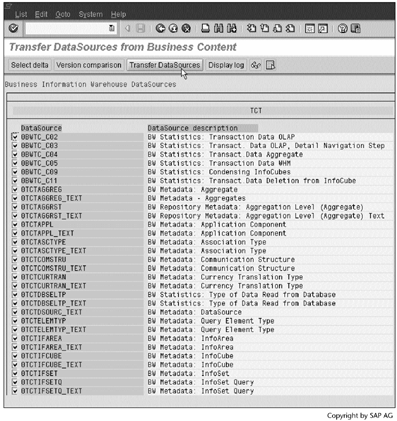This screenshot has width=397, height=421.
Task: Select the 0TCTCURTRAN_TEXT DataSource name
Action: pyautogui.click(x=53, y=286)
